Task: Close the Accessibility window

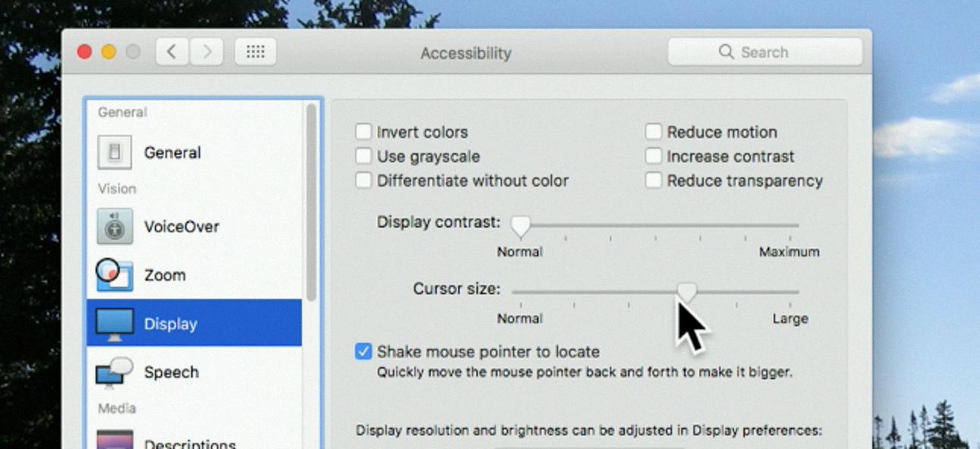Action: pos(85,52)
